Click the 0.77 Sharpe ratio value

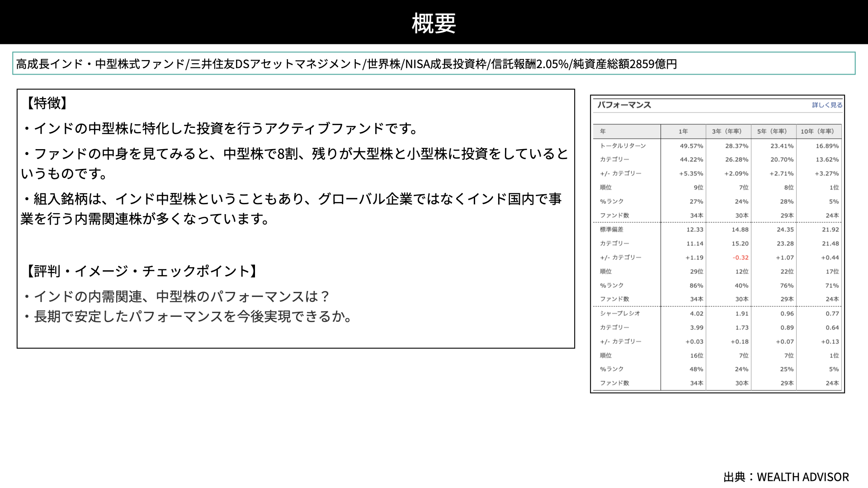(x=832, y=314)
